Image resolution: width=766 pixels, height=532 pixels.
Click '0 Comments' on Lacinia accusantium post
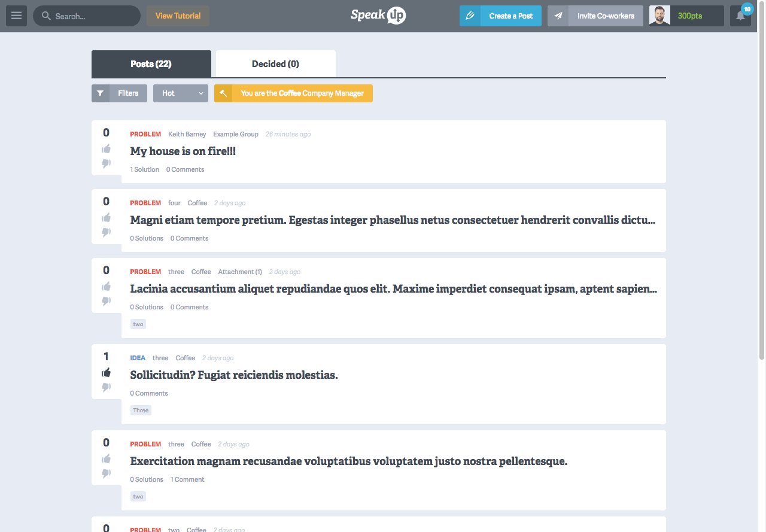coord(190,307)
